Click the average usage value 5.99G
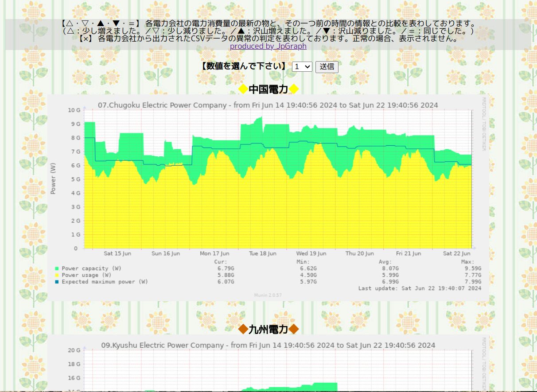 click(x=390, y=275)
